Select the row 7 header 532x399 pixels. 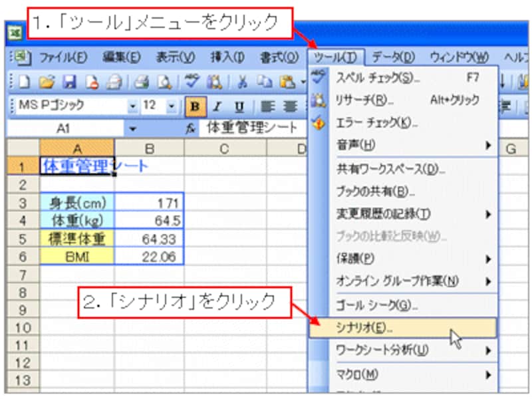(x=23, y=275)
